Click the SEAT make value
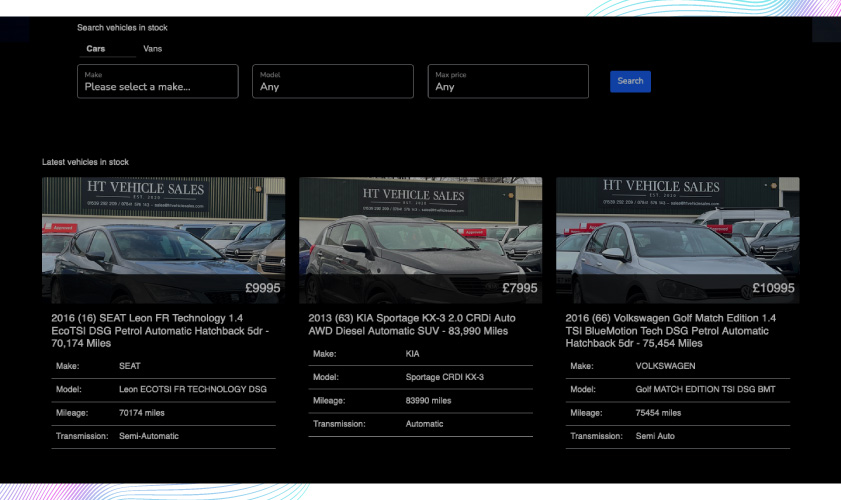Screen dimensions: 841x500 click(x=130, y=366)
